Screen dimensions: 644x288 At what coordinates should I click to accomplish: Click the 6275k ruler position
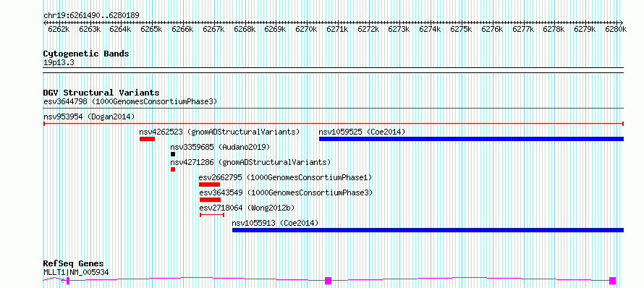pyautogui.click(x=461, y=29)
